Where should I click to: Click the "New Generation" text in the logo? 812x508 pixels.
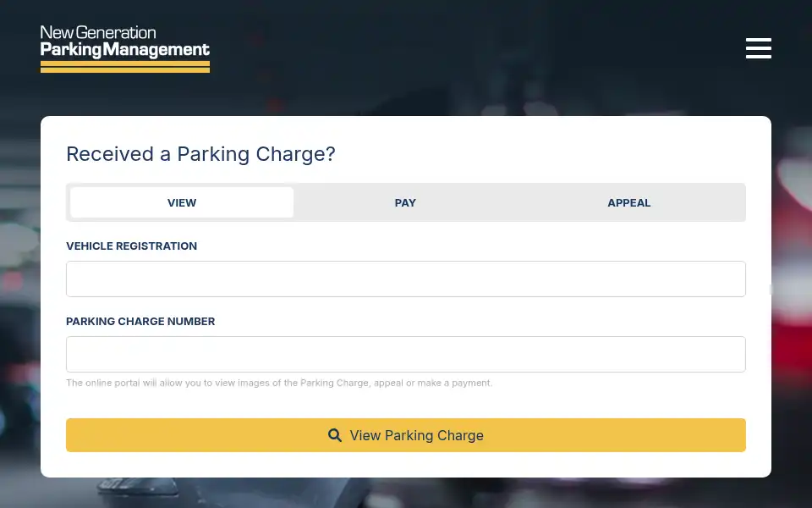[98, 33]
